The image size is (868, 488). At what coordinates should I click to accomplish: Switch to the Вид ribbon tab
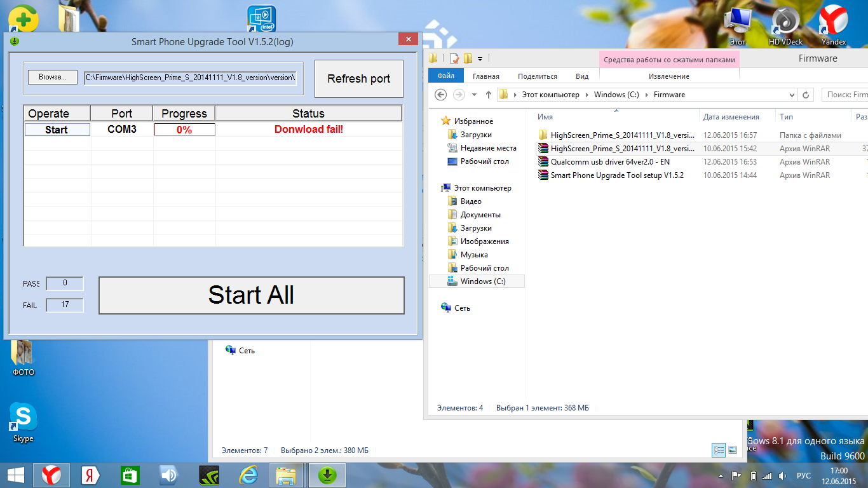(x=581, y=76)
